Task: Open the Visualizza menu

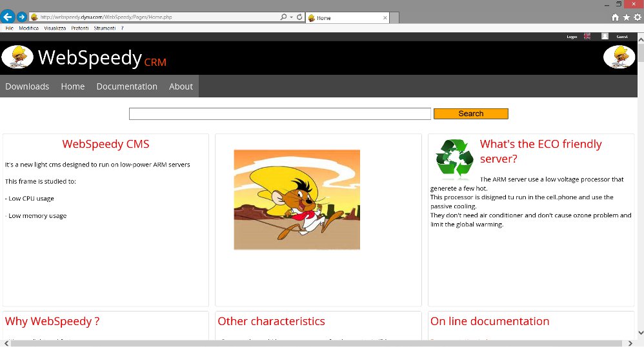Action: point(55,28)
